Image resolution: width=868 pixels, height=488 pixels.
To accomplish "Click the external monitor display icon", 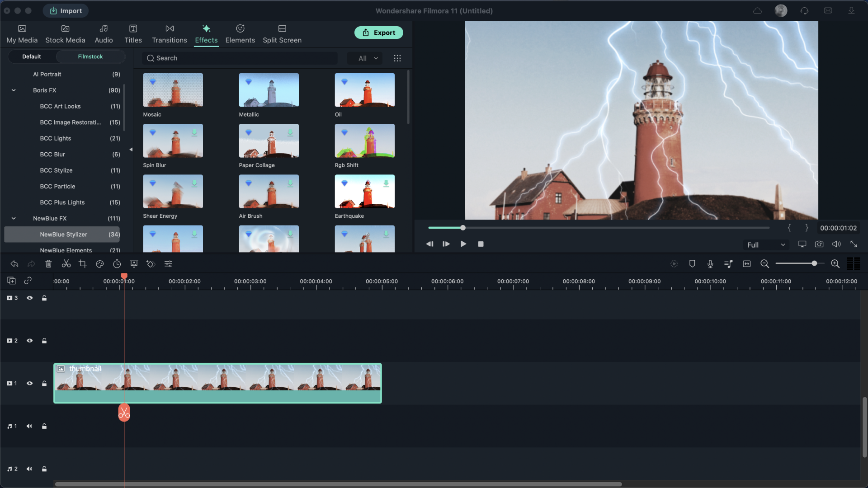I will coord(802,244).
